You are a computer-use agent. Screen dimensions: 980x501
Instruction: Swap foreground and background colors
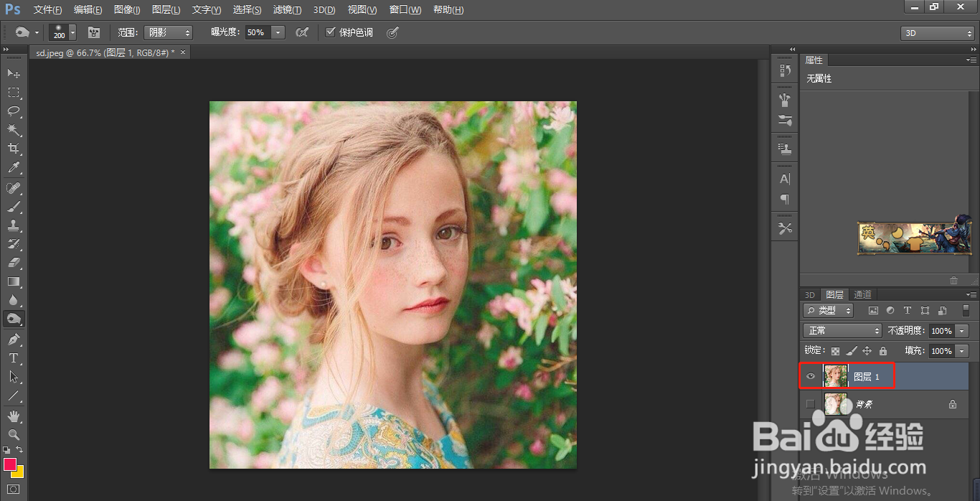(20, 449)
